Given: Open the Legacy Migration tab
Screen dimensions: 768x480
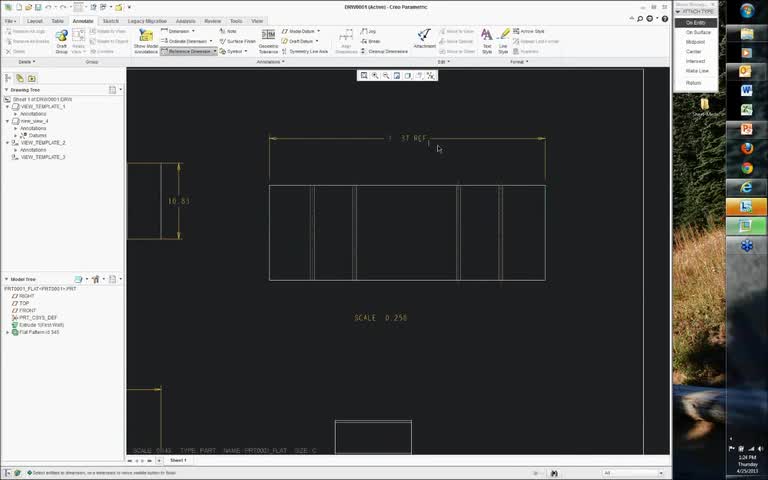Looking at the screenshot, I should 147,21.
